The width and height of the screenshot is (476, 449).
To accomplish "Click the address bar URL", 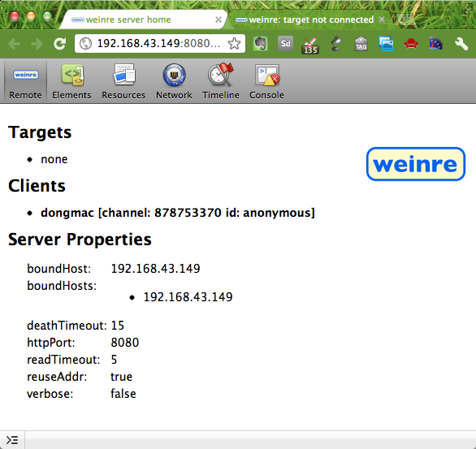I will click(x=158, y=43).
